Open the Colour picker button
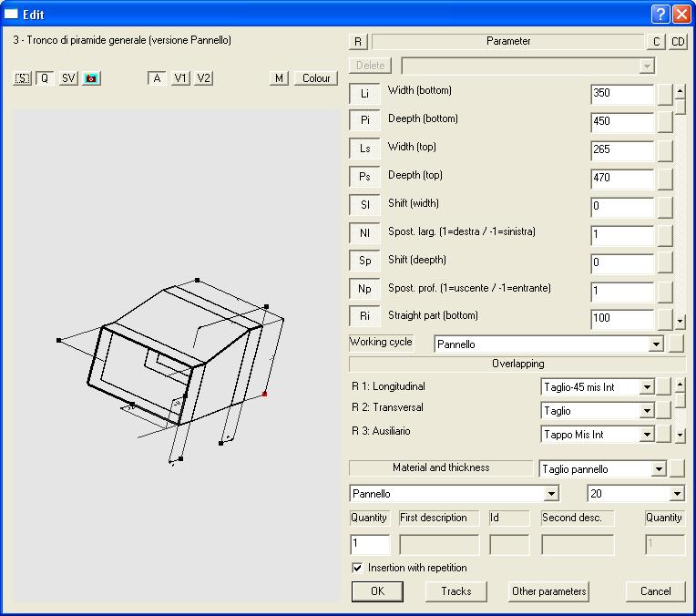Viewport: 696px width, 616px height. [x=316, y=78]
